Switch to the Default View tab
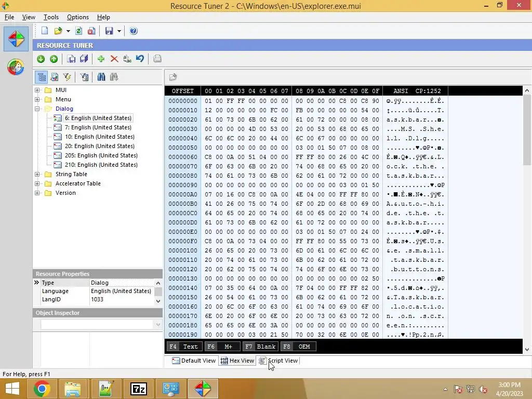 pos(194,361)
